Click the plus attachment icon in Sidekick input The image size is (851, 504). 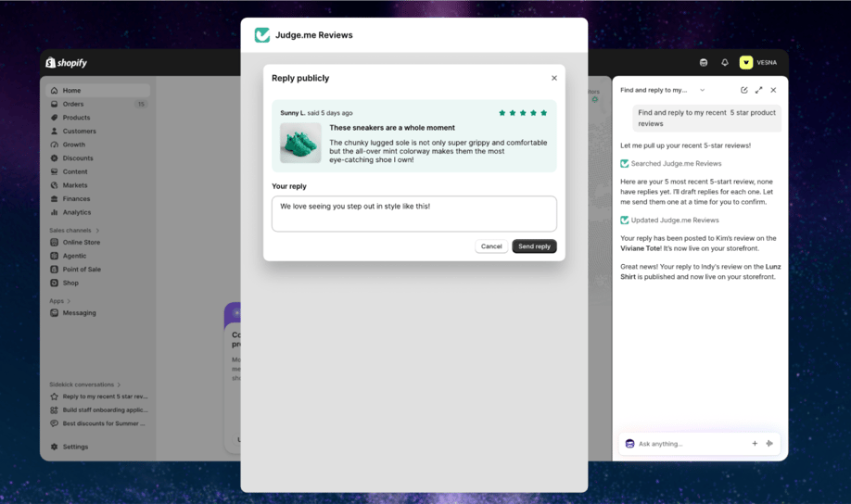755,444
